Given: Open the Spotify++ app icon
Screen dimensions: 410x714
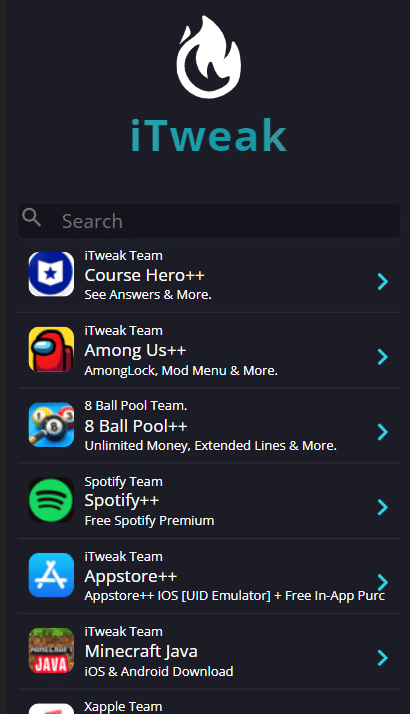Looking at the screenshot, I should (x=51, y=500).
